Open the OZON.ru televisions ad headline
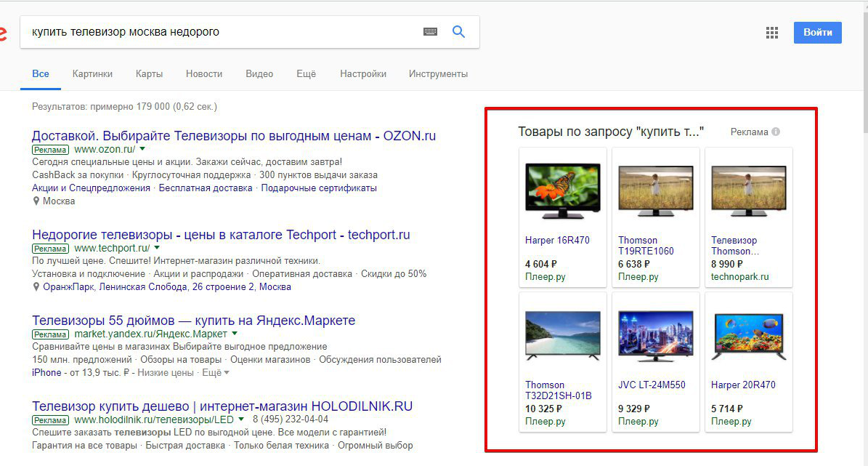868x466 pixels. 234,136
